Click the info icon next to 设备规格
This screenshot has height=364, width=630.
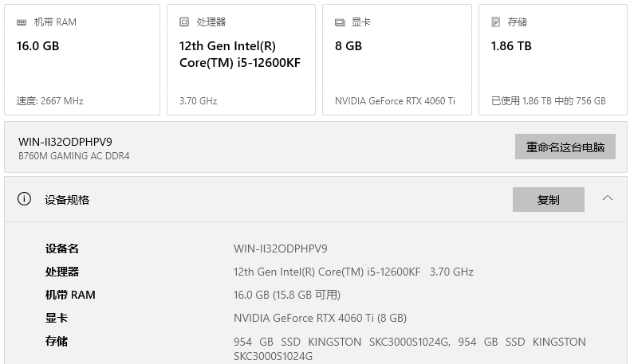[x=25, y=199]
